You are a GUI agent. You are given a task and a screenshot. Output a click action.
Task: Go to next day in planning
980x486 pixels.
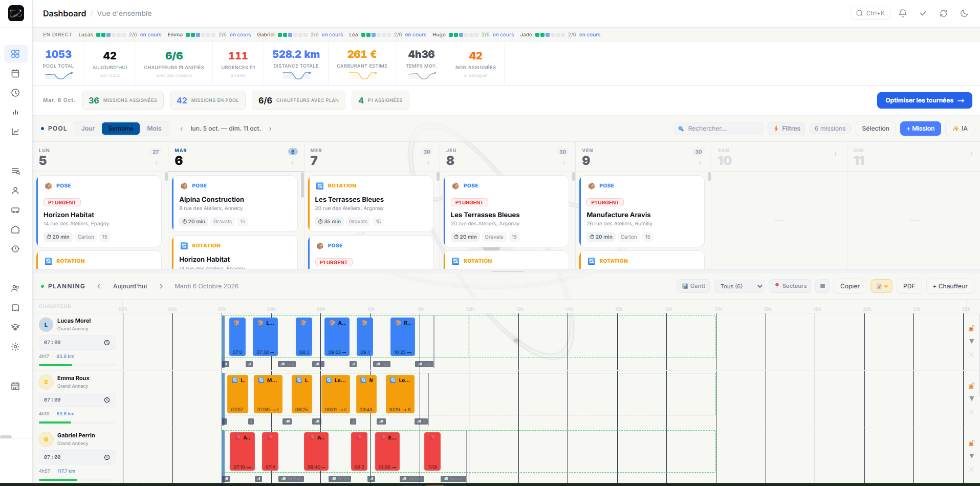pyautogui.click(x=161, y=286)
